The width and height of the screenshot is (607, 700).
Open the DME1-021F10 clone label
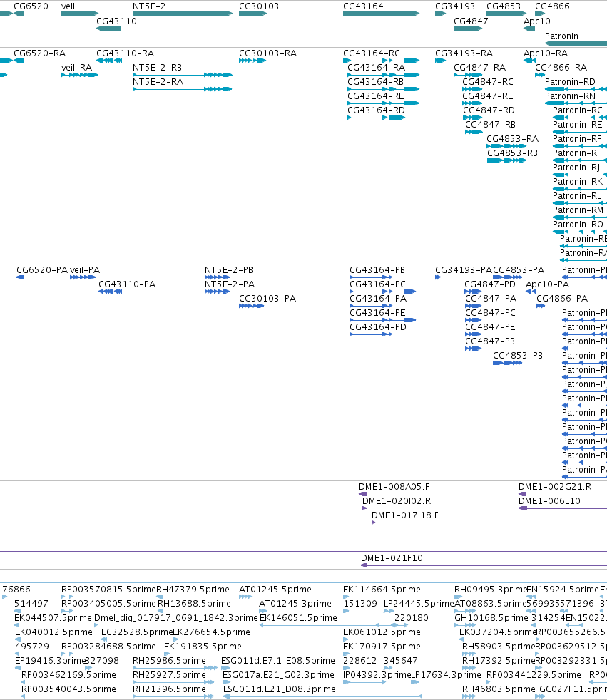pos(392,558)
